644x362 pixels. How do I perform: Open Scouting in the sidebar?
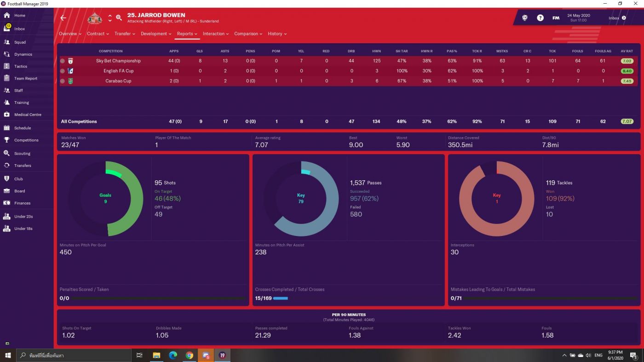(x=22, y=153)
